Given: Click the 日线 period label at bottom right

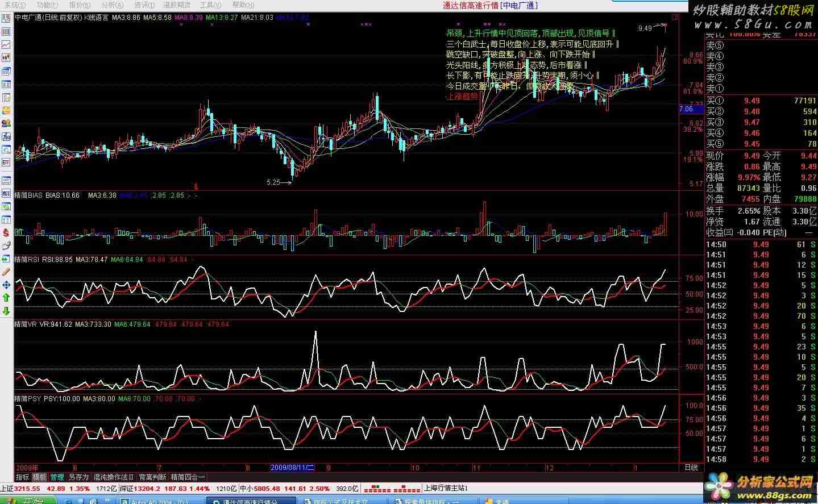Looking at the screenshot, I should coord(691,468).
